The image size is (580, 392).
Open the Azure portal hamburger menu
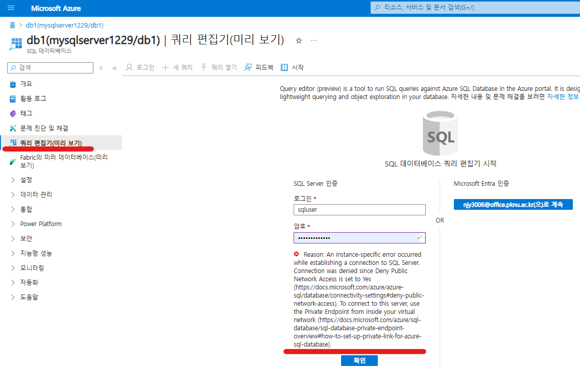click(11, 8)
